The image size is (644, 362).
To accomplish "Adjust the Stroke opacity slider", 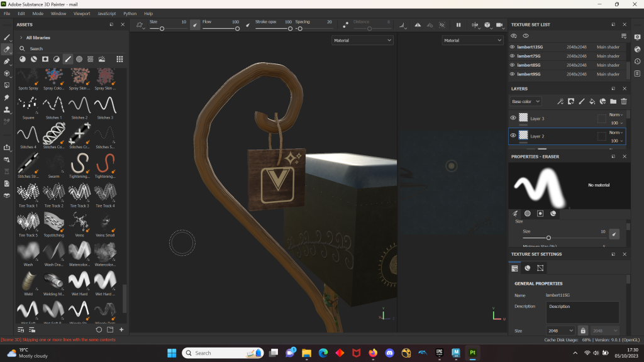I will click(274, 29).
